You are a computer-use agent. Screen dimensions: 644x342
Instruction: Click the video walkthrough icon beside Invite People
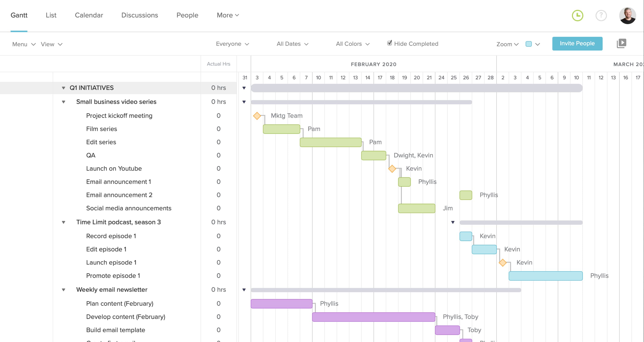point(622,43)
